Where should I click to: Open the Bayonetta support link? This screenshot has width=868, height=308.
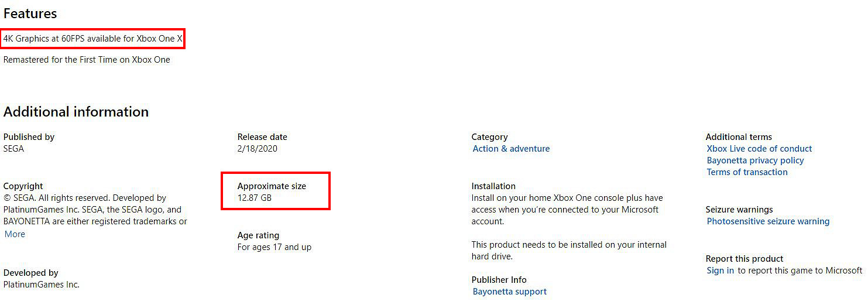point(509,292)
